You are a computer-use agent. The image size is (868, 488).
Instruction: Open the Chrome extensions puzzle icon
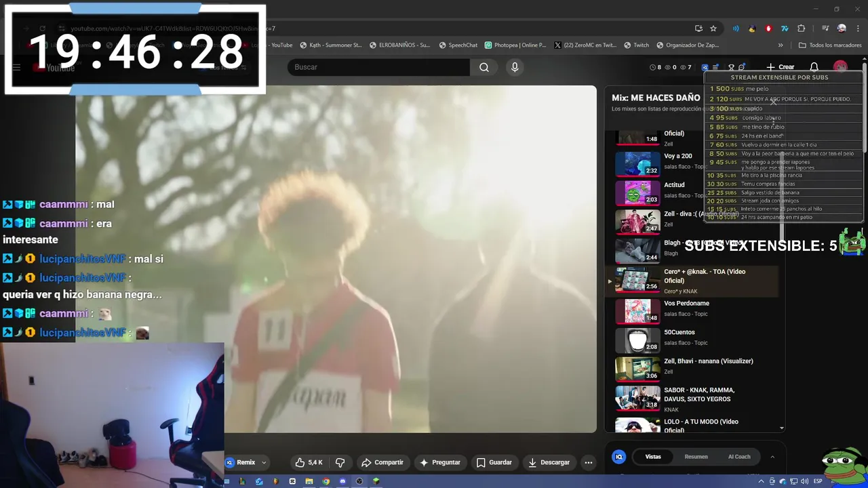(x=801, y=28)
